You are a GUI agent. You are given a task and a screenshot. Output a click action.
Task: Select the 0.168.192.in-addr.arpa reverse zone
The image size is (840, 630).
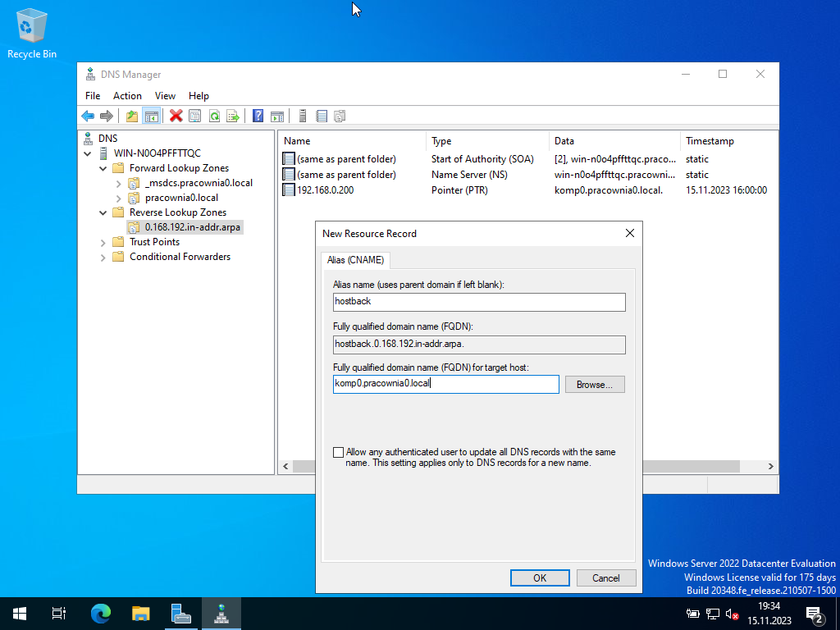click(192, 227)
